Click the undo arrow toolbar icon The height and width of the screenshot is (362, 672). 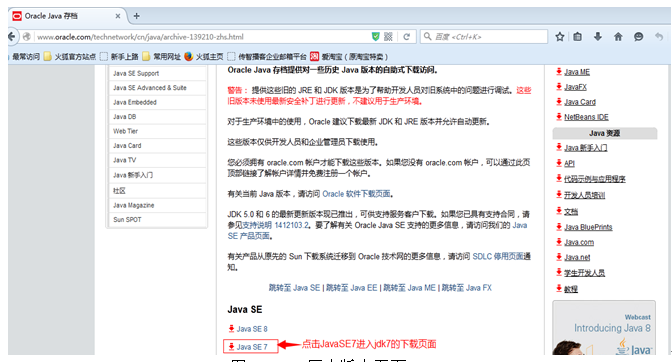pos(659,37)
